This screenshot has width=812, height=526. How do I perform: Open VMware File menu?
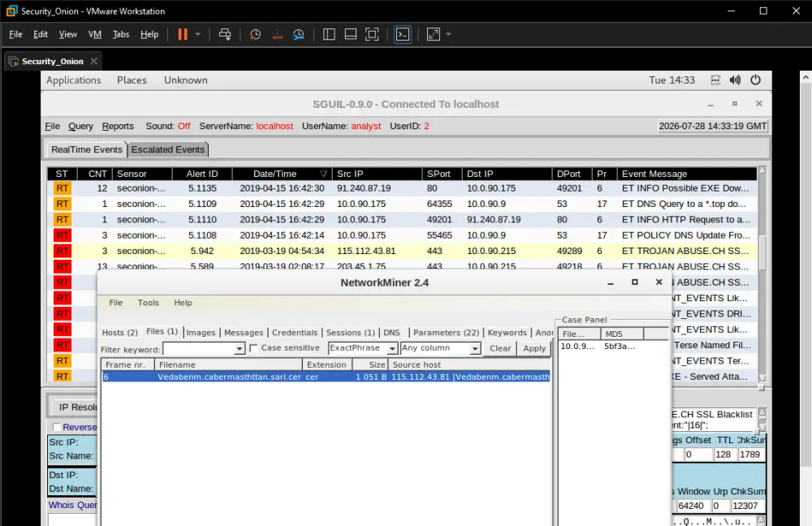(x=15, y=34)
